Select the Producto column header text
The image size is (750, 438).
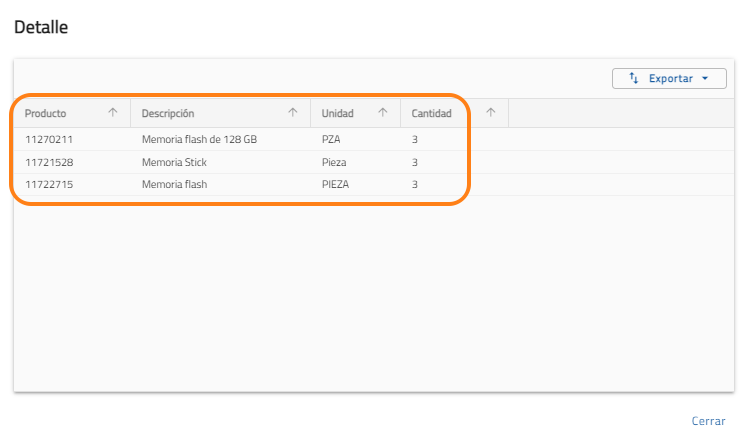[46, 114]
